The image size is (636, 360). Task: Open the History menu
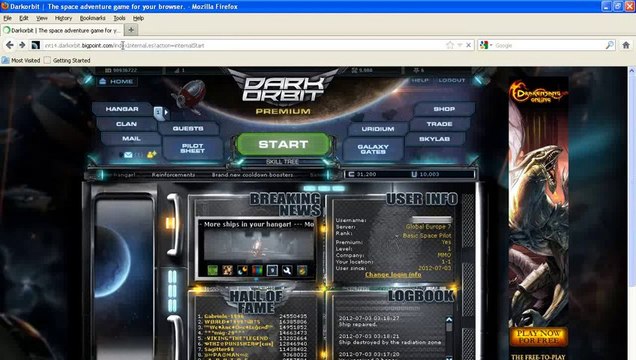(63, 18)
